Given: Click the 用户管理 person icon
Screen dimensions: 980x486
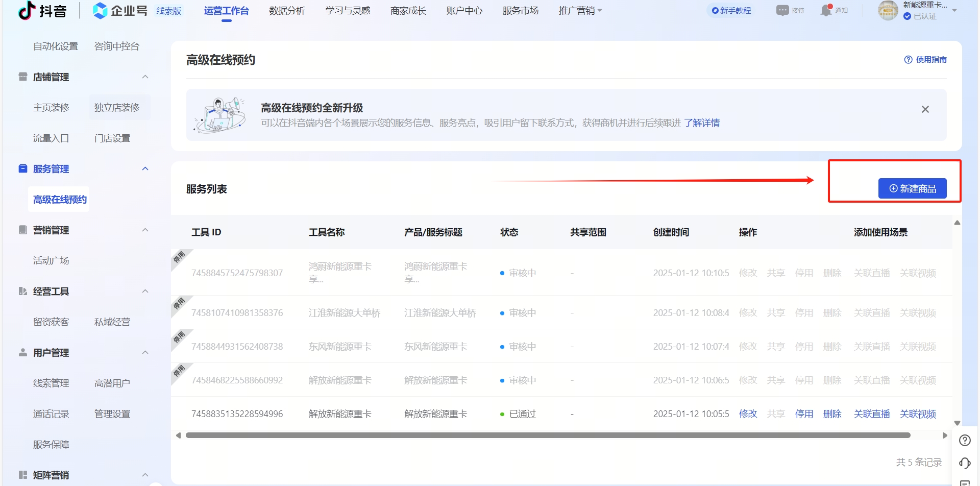Looking at the screenshot, I should coord(23,352).
